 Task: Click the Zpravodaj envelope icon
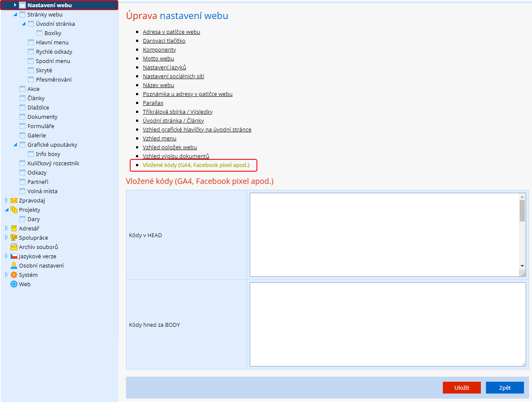pos(14,200)
